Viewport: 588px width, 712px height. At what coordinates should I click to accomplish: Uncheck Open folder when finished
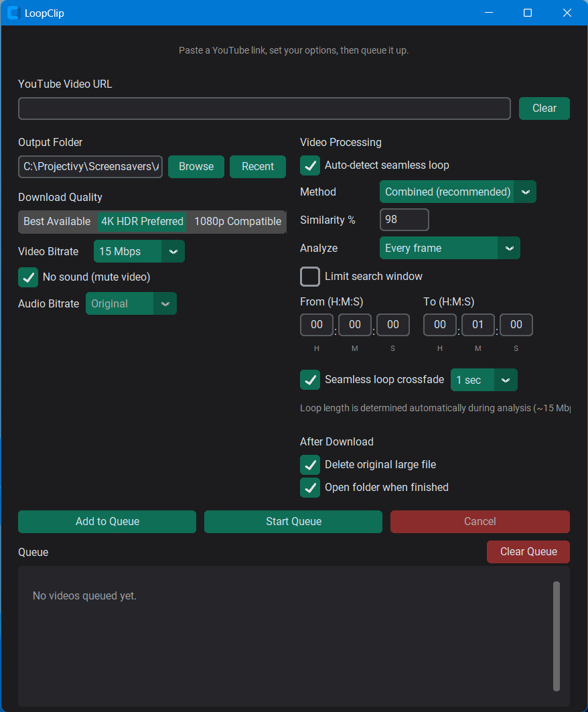point(310,488)
